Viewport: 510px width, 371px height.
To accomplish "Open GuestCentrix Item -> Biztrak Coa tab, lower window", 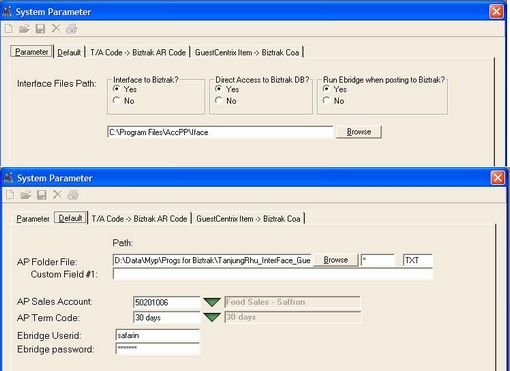I will 248,219.
